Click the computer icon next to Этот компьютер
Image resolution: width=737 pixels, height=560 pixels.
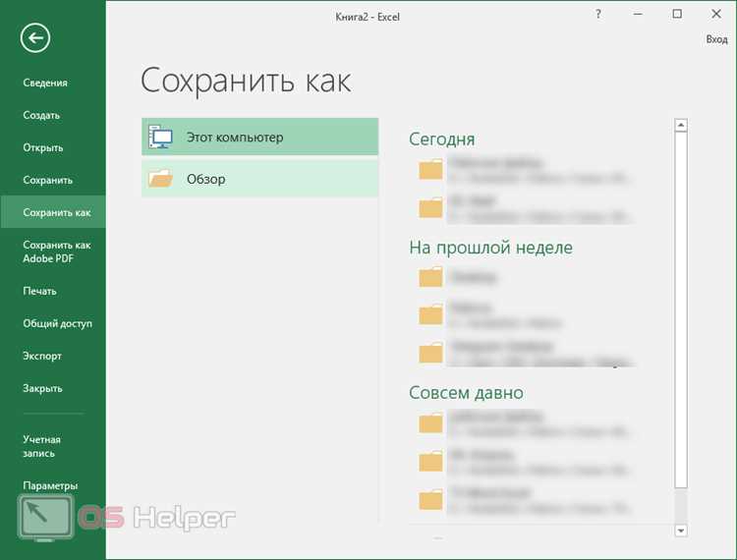click(161, 137)
